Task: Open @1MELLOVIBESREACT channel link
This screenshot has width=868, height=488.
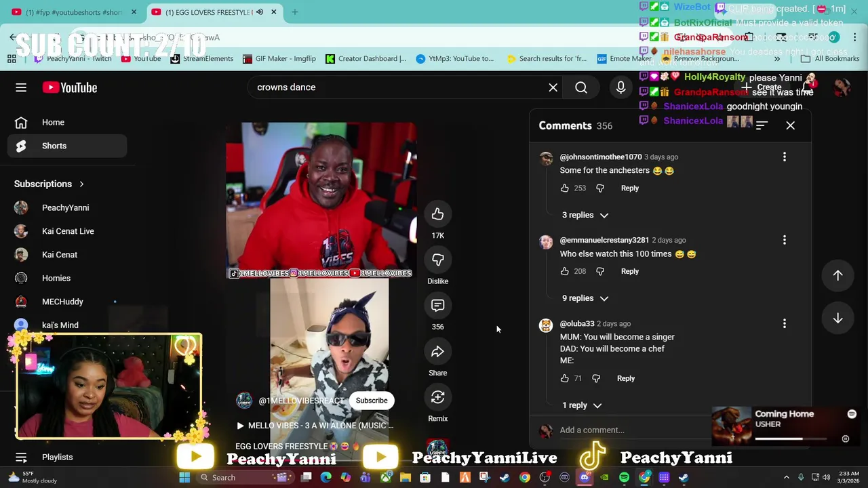Action: (x=301, y=401)
